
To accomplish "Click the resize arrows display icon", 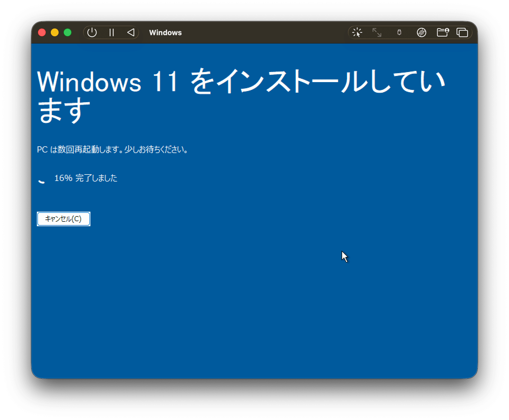I will [x=377, y=33].
